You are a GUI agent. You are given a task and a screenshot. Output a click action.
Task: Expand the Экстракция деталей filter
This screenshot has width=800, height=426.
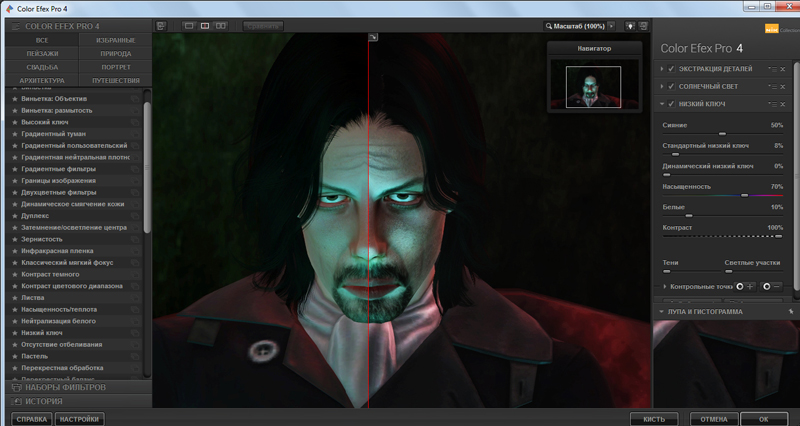[x=662, y=69]
